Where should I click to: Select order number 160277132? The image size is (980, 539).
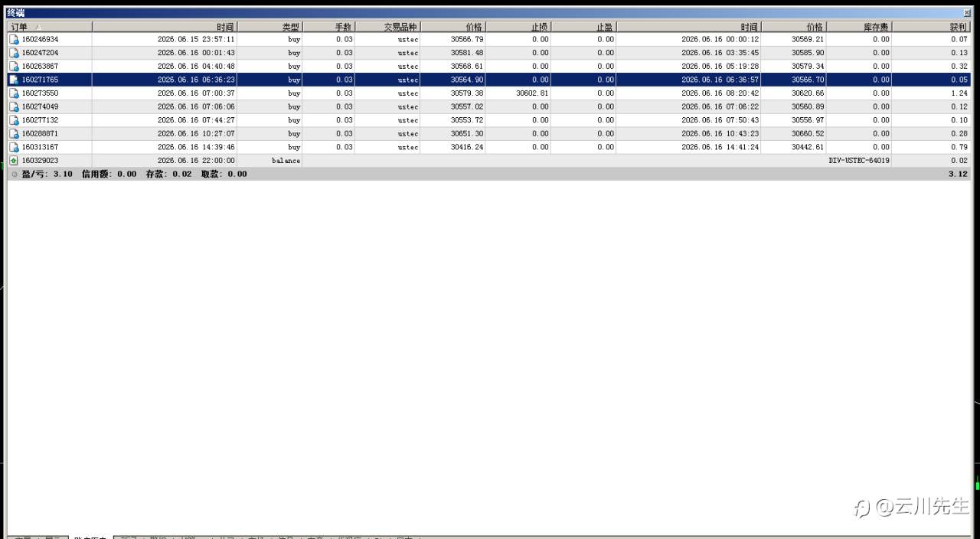(x=40, y=120)
